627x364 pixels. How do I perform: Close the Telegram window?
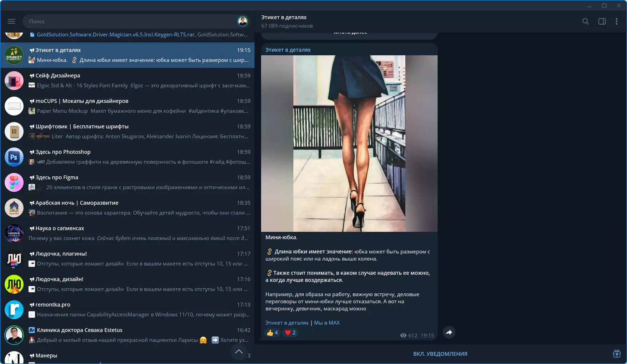click(x=619, y=6)
